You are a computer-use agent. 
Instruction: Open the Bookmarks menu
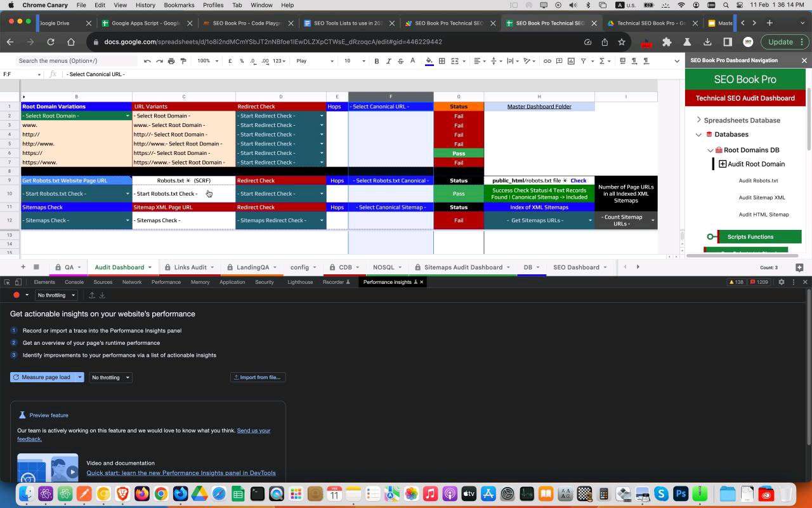coord(179,5)
